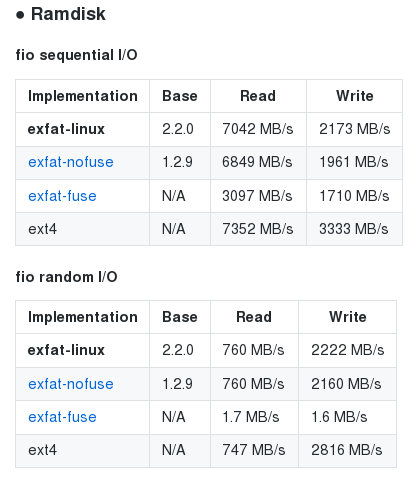Select the 2222 MB/s write value
This screenshot has height=480, width=410.
tap(348, 350)
